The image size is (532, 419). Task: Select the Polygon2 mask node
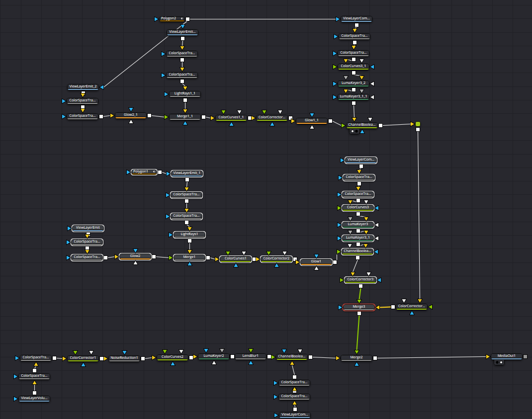click(x=172, y=19)
